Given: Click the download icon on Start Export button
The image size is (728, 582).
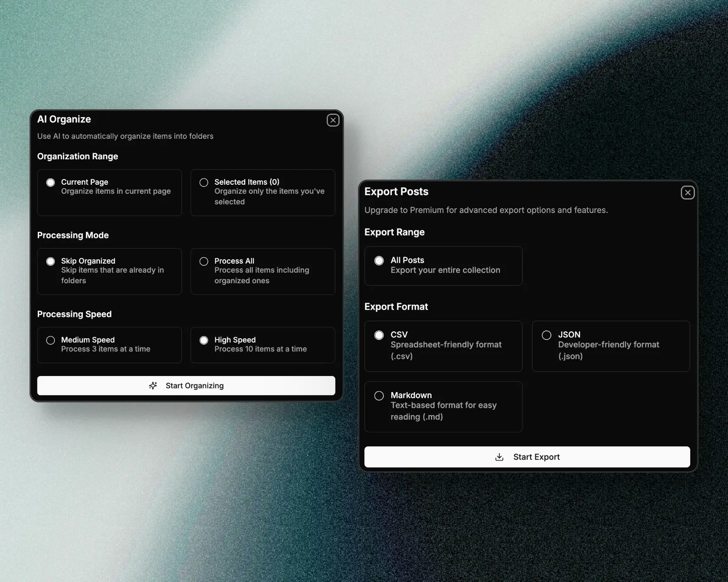Looking at the screenshot, I should 499,457.
